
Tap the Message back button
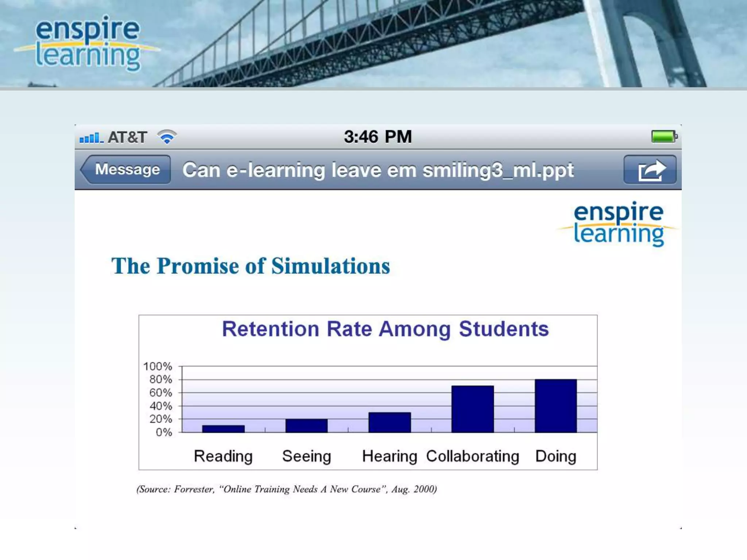pyautogui.click(x=126, y=170)
